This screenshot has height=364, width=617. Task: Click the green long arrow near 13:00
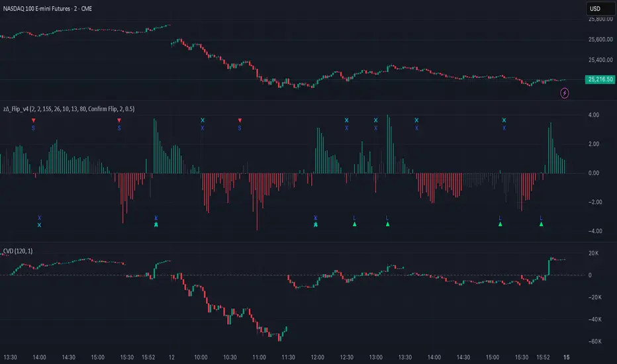387,224
